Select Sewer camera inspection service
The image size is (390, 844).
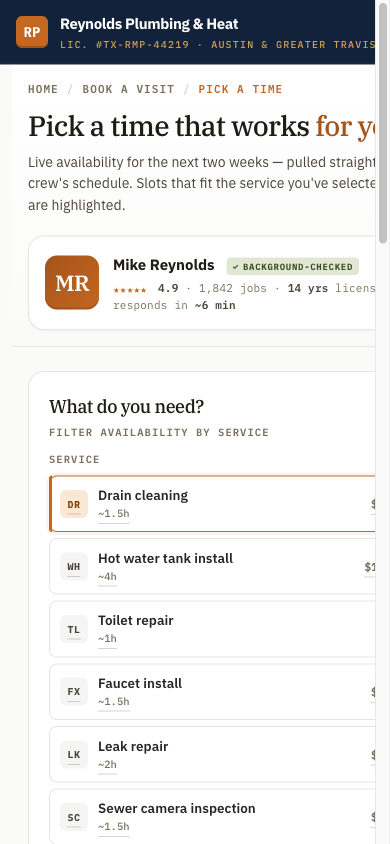(212, 817)
